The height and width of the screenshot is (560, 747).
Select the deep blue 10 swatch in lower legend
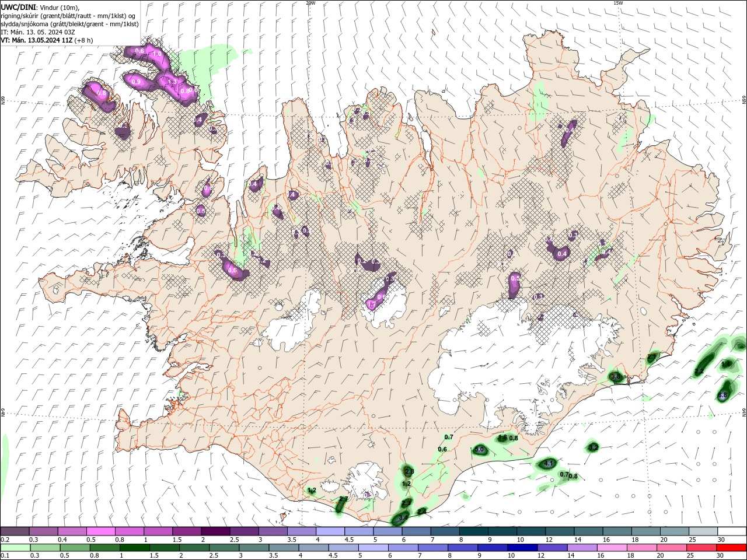[521, 548]
